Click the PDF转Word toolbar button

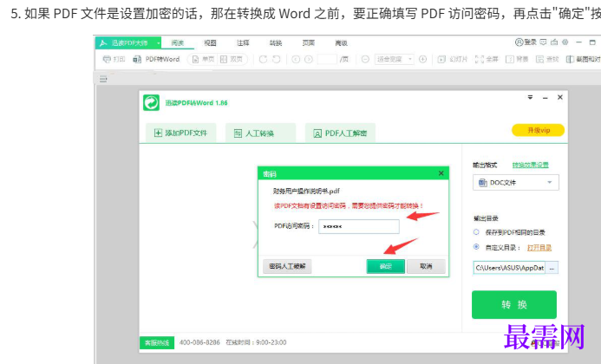click(157, 59)
